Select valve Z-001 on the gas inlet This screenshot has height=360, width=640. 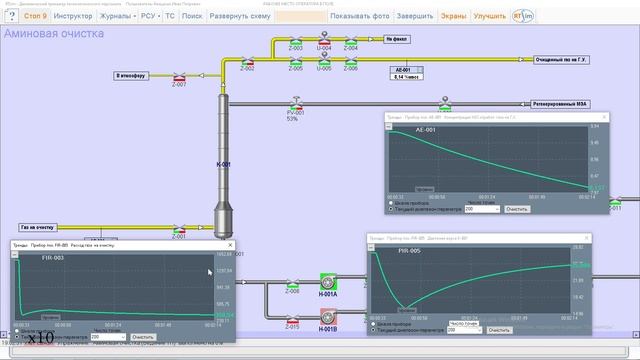click(179, 229)
